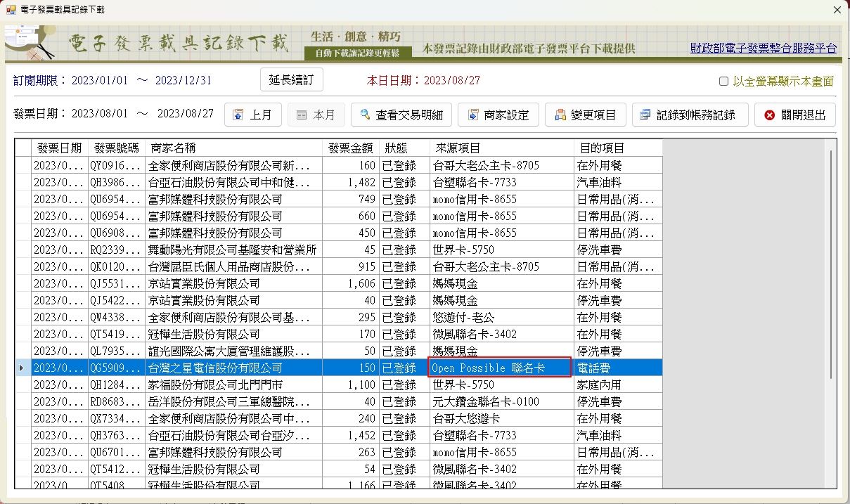Select the 台灣之星電信股份有限公司 merchant cell
This screenshot has height=504, width=850.
coord(234,368)
